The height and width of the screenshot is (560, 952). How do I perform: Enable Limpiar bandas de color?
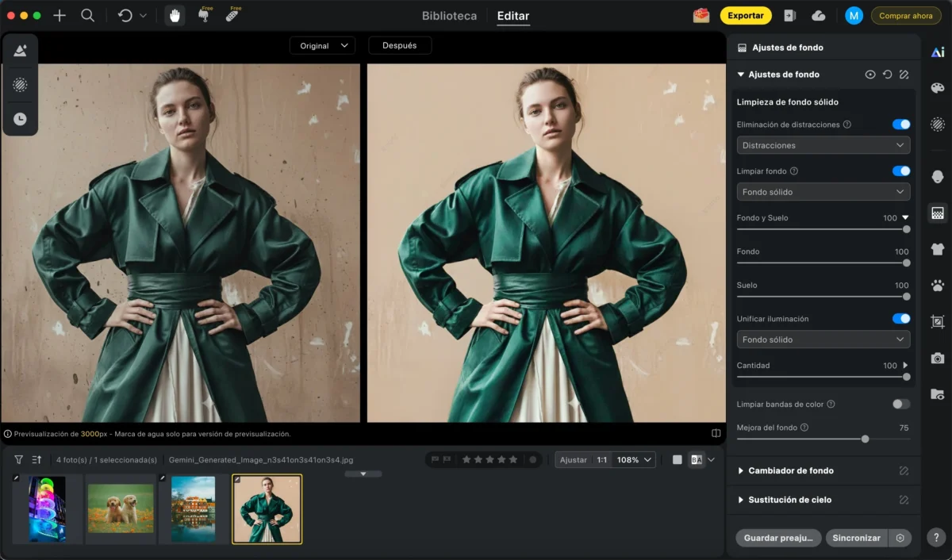tap(900, 405)
